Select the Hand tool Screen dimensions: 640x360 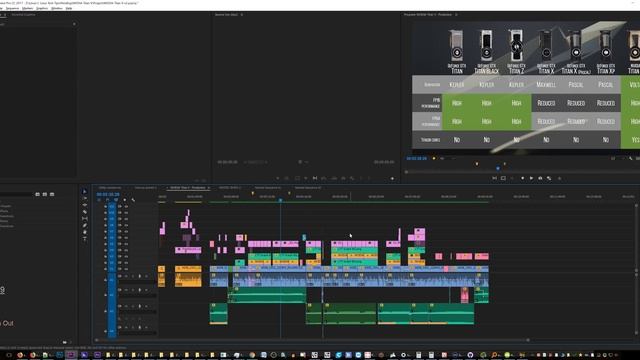84,232
